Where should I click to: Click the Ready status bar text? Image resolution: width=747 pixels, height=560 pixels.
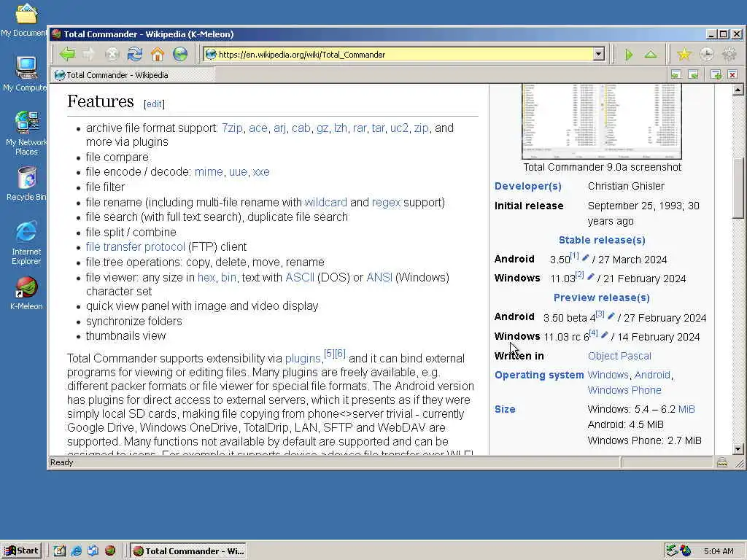click(61, 462)
